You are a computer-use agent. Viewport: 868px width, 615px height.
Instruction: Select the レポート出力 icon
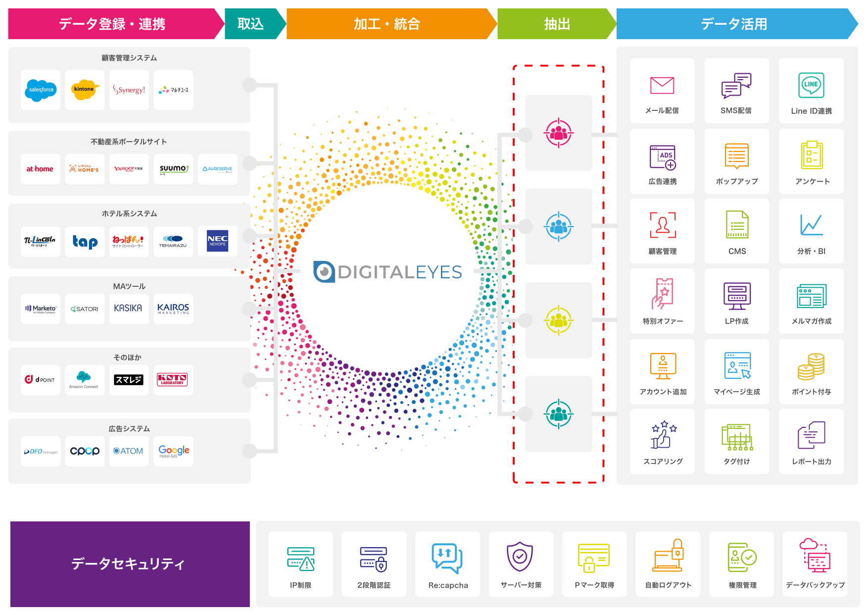(x=812, y=435)
